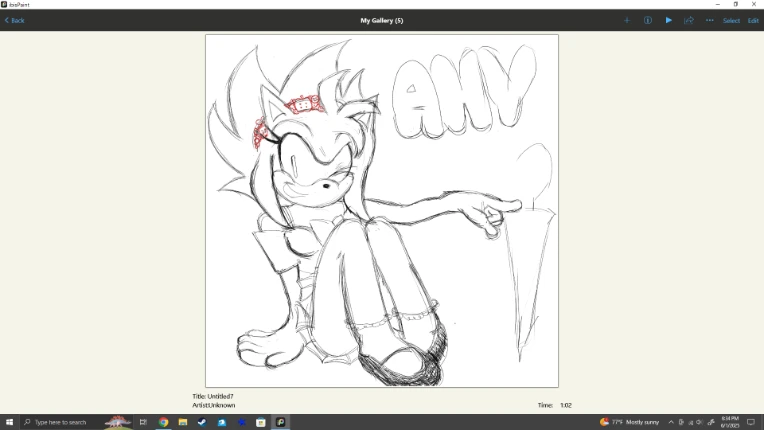Open the taskbar clock and date
The width and height of the screenshot is (764, 430).
730,422
